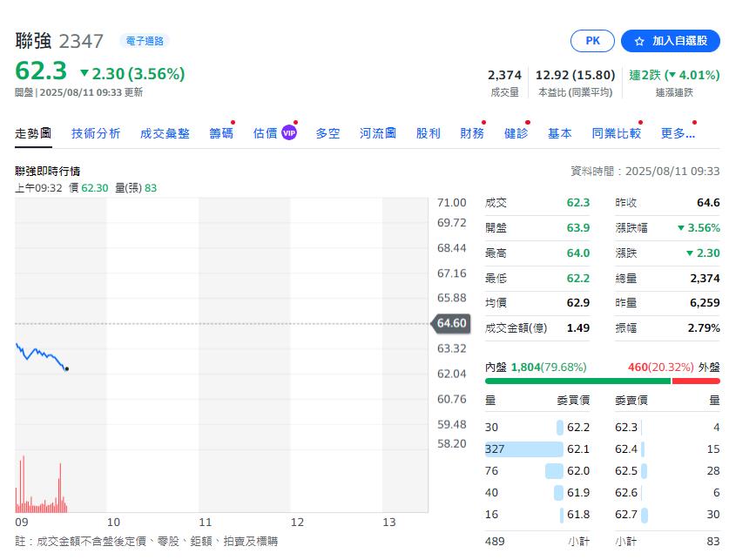This screenshot has height=560, width=729.
Task: Expand the 更多... menu
Action: tap(678, 133)
